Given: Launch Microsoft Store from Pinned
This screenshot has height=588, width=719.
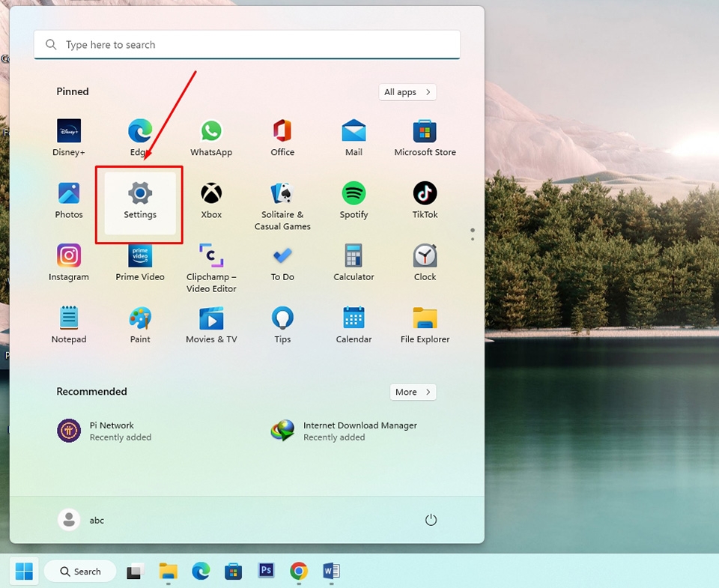Looking at the screenshot, I should click(x=425, y=138).
